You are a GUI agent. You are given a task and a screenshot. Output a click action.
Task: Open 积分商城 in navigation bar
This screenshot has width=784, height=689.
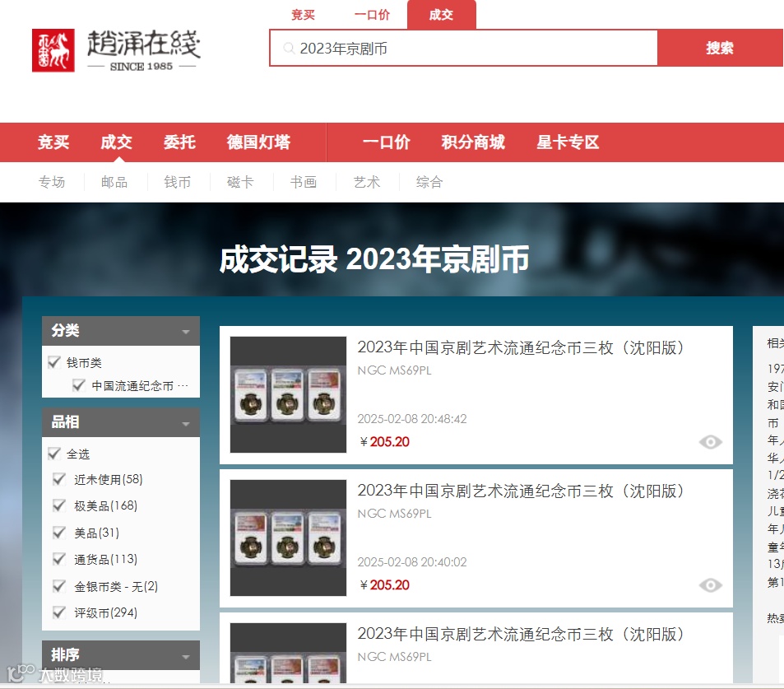pos(473,142)
